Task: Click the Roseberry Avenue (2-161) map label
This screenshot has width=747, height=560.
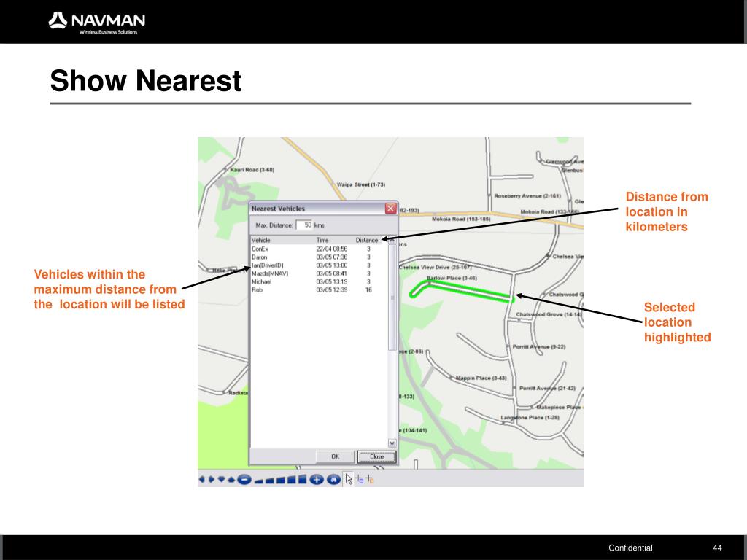Action: pos(527,195)
